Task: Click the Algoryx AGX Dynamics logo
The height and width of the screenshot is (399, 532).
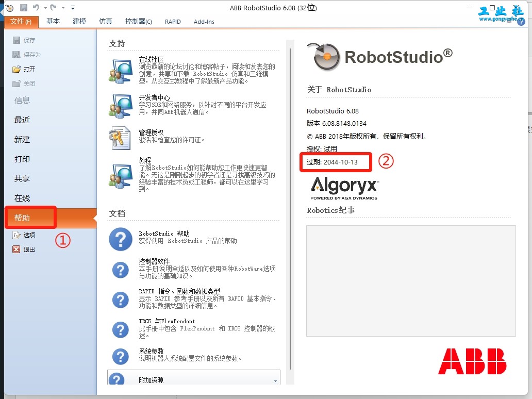Action: coord(344,188)
